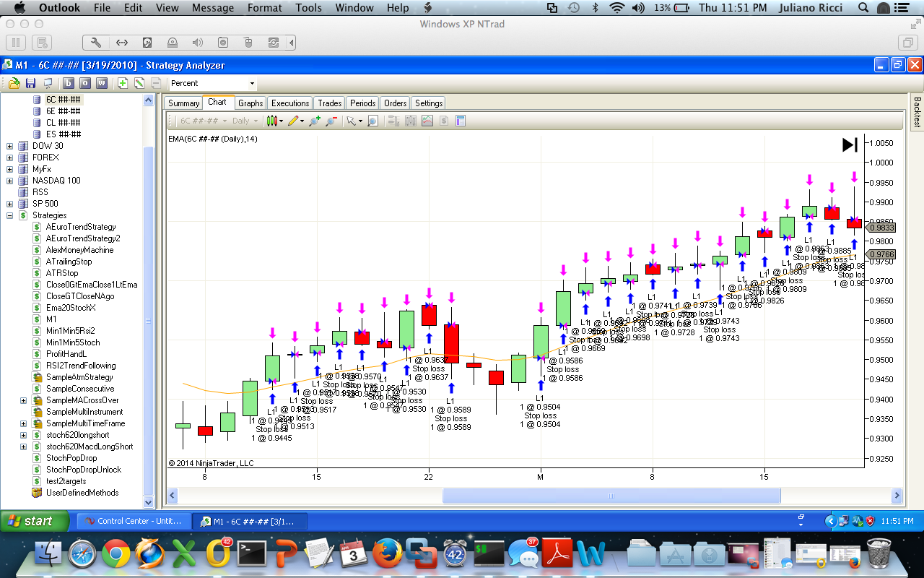
Task: Open the Percent display dropdown
Action: [213, 84]
